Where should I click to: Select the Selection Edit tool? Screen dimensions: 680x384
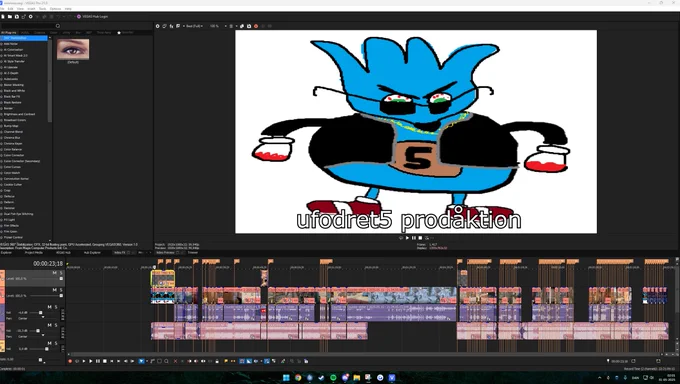point(159,361)
